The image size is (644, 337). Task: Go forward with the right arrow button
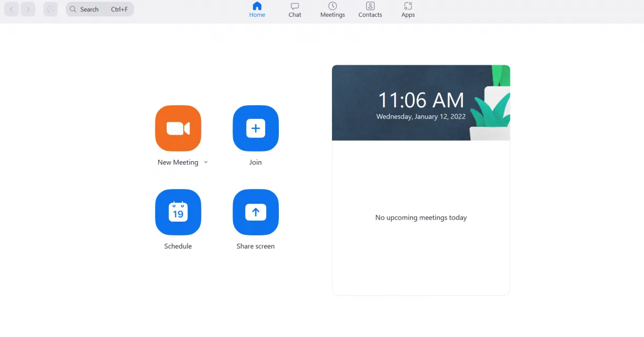click(x=28, y=9)
